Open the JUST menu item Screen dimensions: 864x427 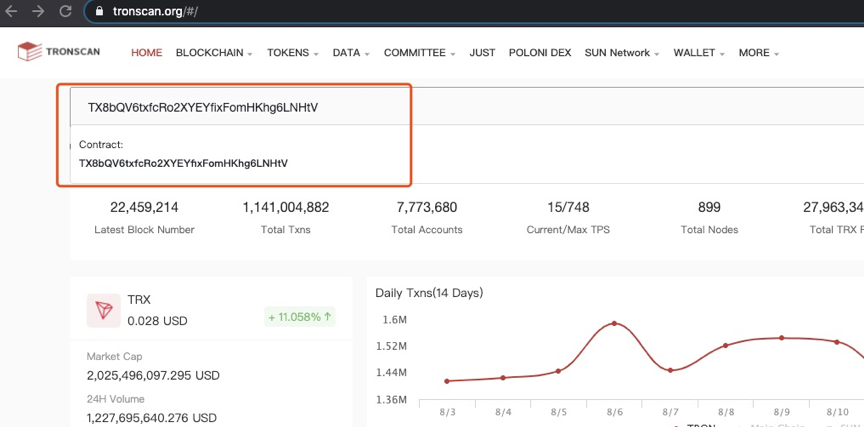[482, 53]
